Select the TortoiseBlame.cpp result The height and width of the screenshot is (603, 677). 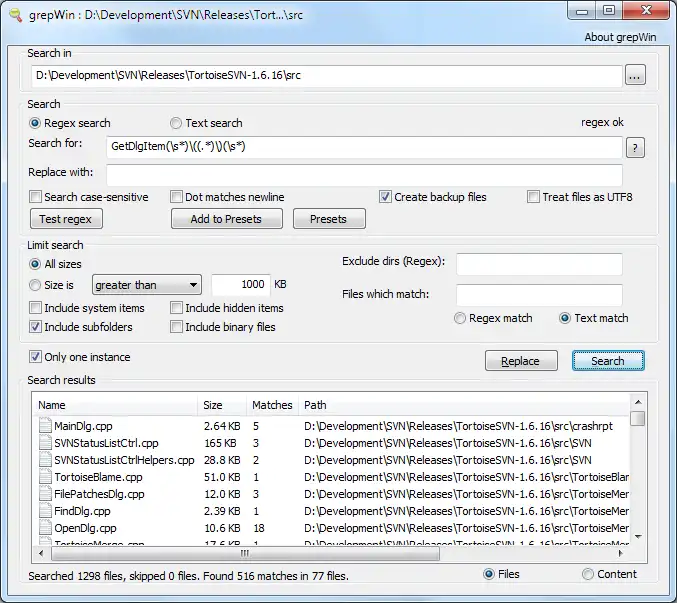pyautogui.click(x=331, y=477)
